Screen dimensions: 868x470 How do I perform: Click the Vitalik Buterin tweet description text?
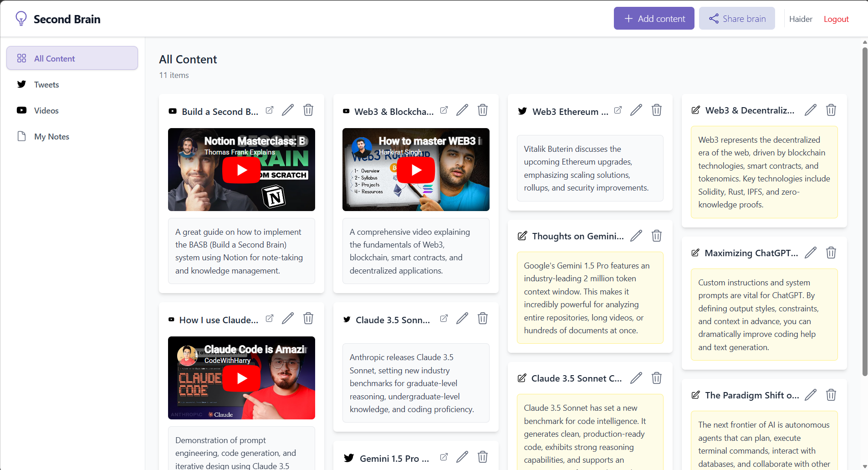point(586,168)
